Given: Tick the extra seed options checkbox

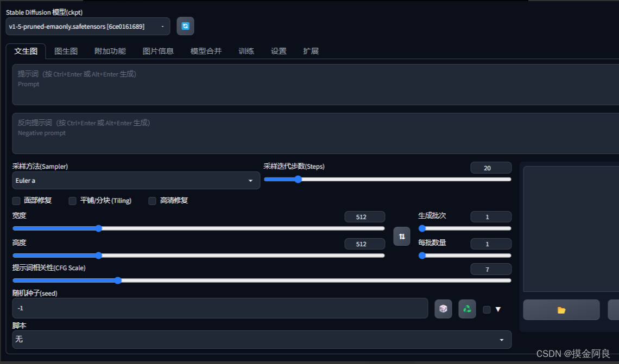Looking at the screenshot, I should click(x=487, y=310).
